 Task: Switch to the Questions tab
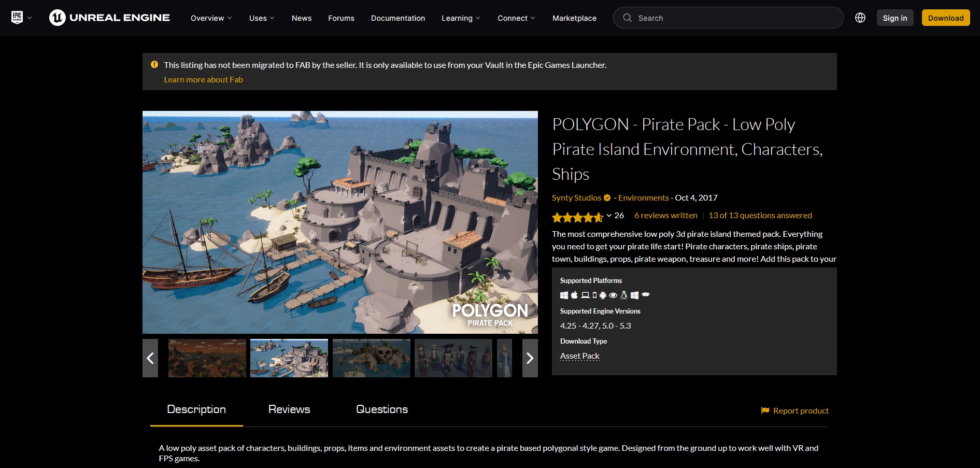point(382,409)
